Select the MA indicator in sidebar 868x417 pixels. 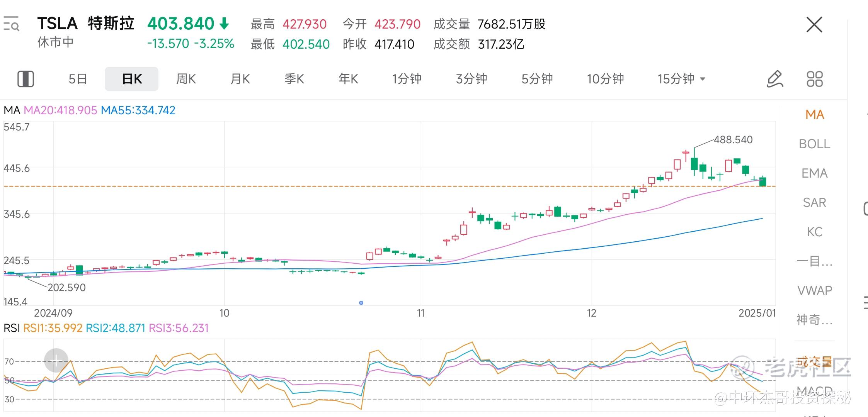pyautogui.click(x=815, y=115)
